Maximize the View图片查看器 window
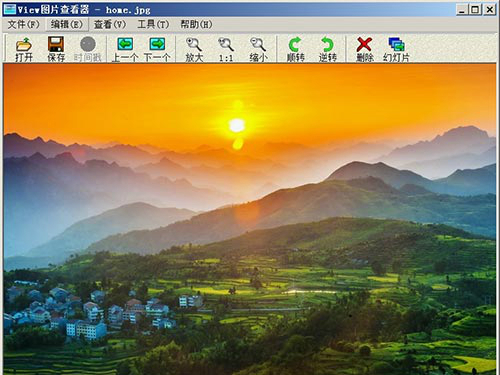The height and width of the screenshot is (375, 500). [475, 9]
